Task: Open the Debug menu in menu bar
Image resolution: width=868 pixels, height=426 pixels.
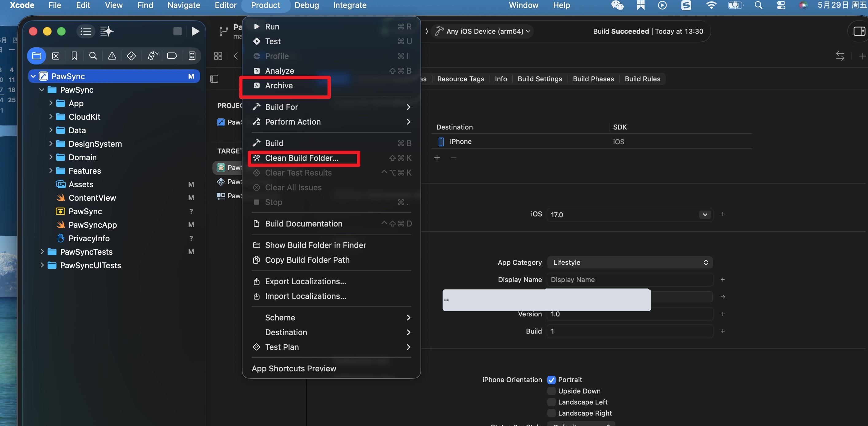Action: (x=307, y=5)
